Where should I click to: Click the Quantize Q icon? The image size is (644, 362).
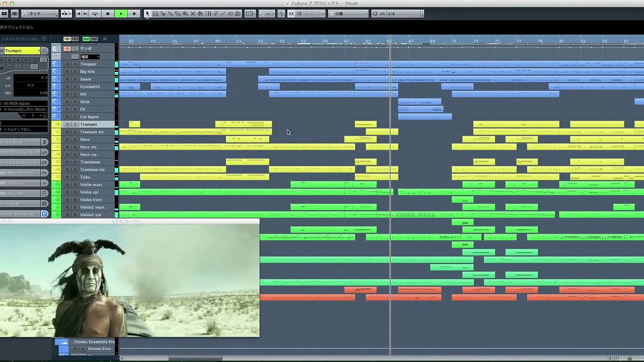click(375, 14)
